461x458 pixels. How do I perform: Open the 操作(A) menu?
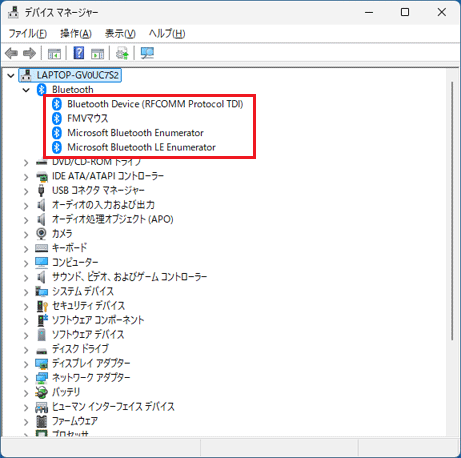76,33
